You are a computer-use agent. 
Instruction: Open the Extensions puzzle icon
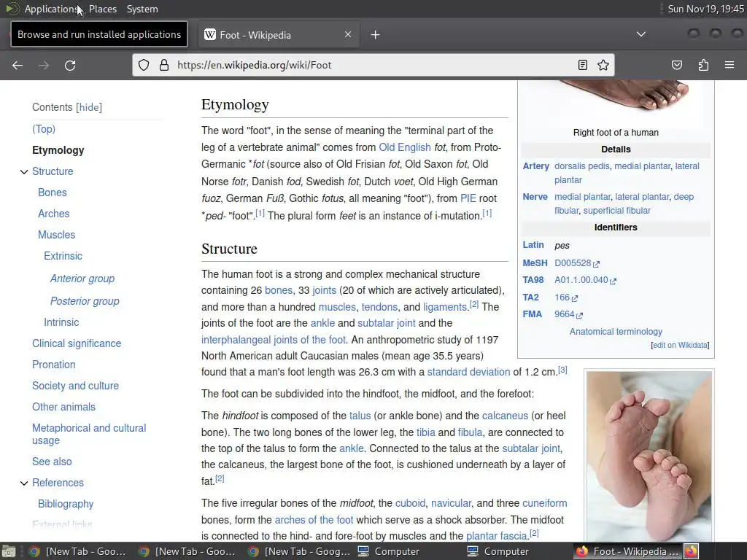703,65
